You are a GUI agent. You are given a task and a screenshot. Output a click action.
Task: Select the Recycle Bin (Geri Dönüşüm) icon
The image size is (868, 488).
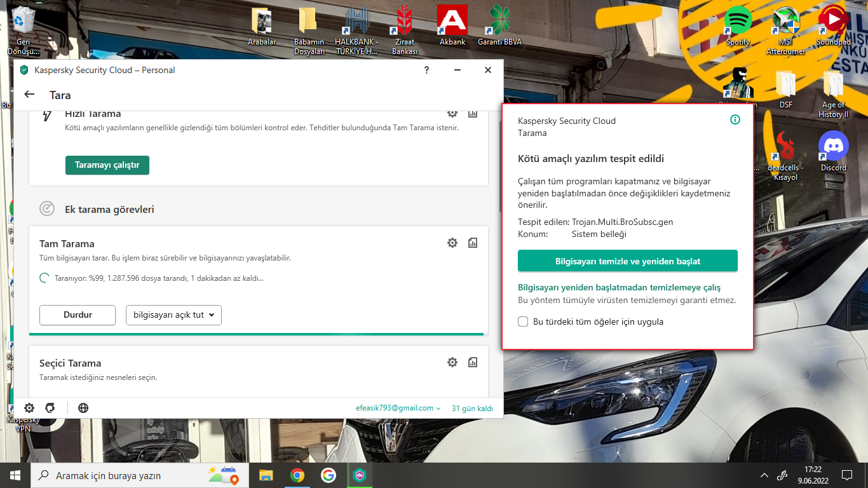tap(24, 30)
